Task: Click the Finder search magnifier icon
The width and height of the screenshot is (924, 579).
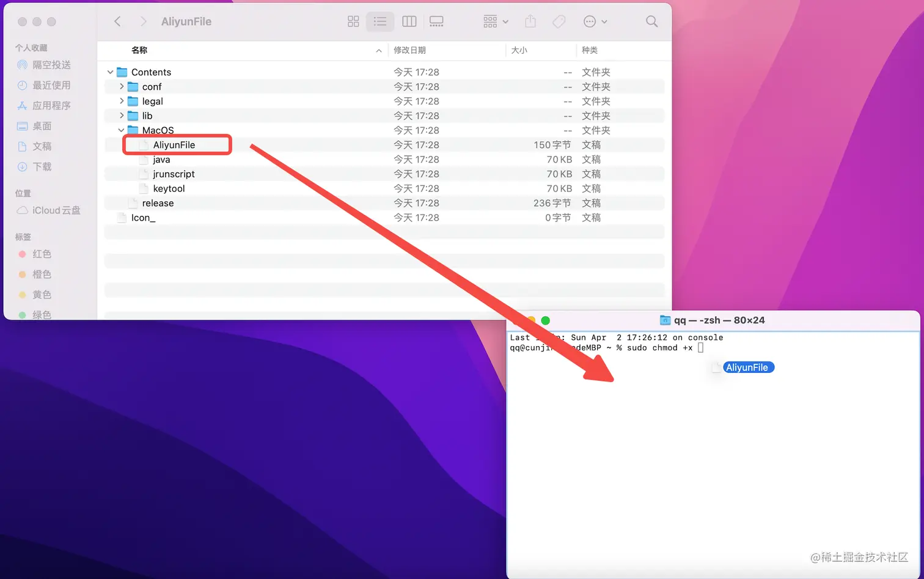Action: 652,21
